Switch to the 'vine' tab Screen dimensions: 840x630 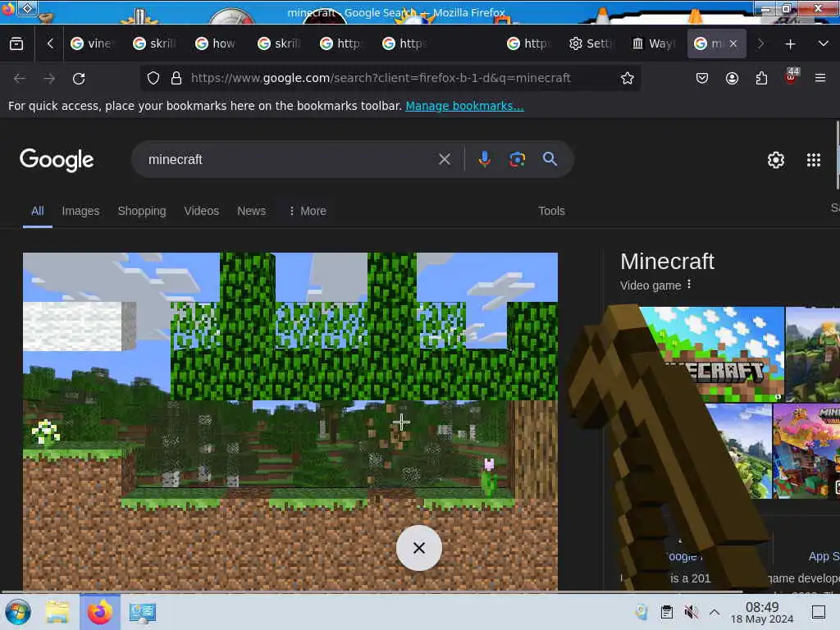tap(92, 44)
